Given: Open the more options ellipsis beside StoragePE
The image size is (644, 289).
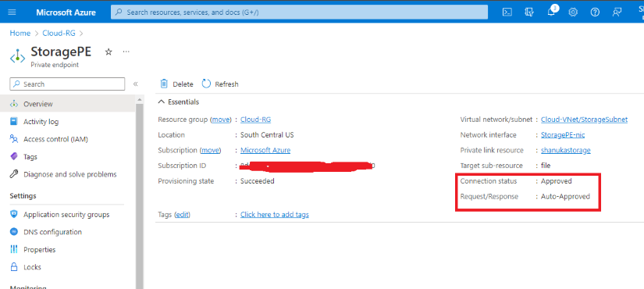Looking at the screenshot, I should (126, 52).
